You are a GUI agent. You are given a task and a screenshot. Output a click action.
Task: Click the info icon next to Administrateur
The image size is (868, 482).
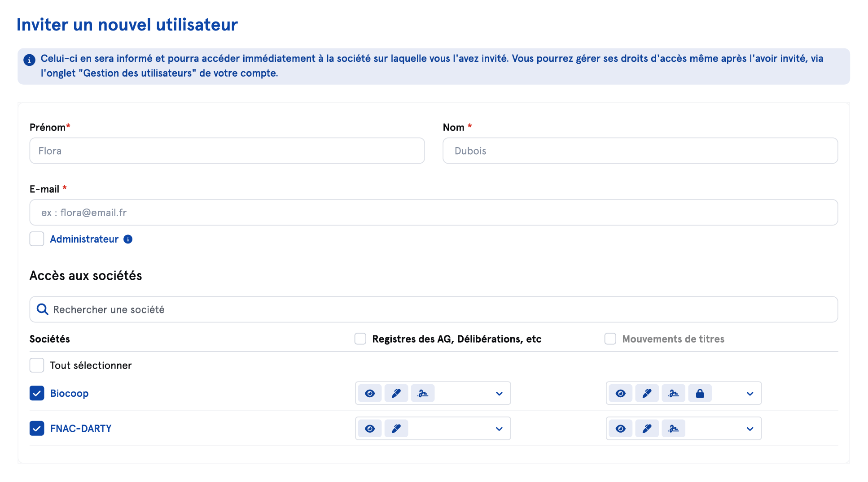(x=128, y=239)
